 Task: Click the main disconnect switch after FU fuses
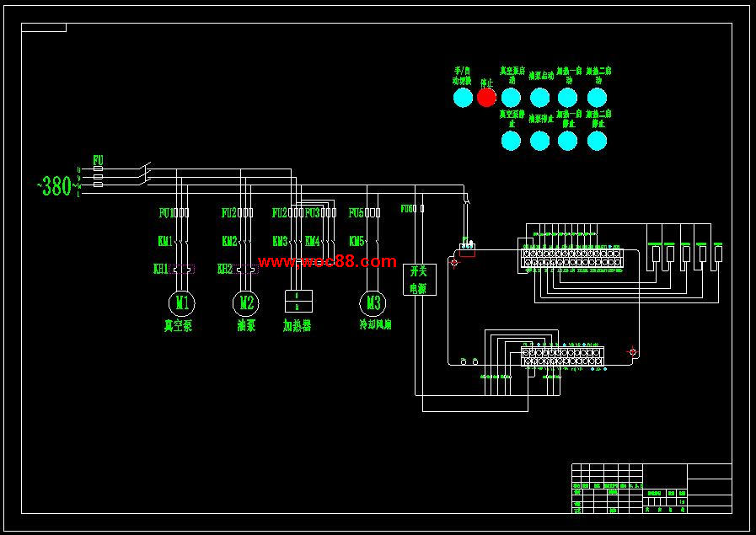point(145,174)
